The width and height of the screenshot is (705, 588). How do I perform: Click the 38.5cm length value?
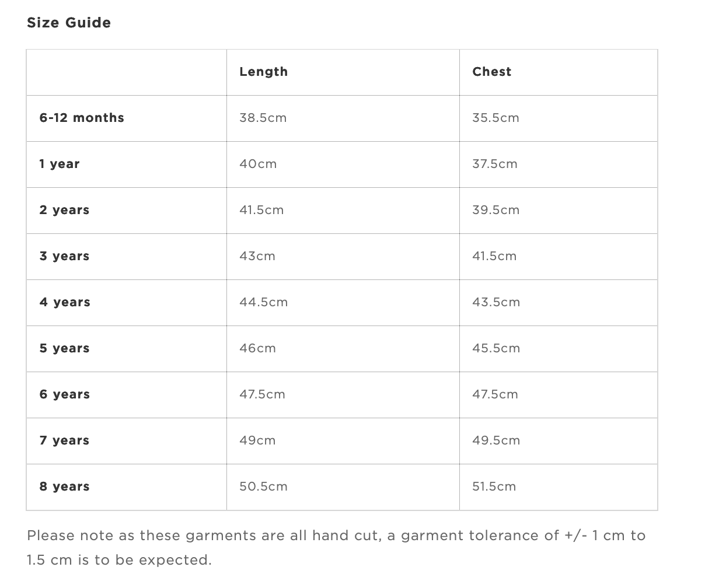tap(263, 118)
